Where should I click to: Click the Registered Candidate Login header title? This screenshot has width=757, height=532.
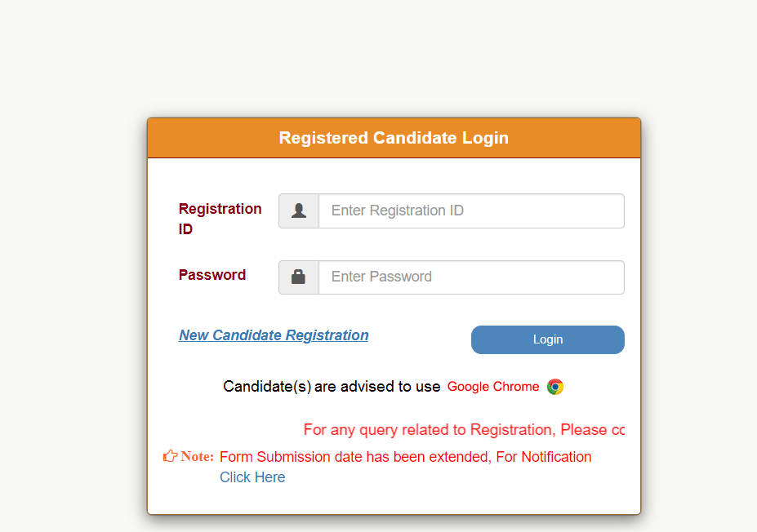point(394,138)
